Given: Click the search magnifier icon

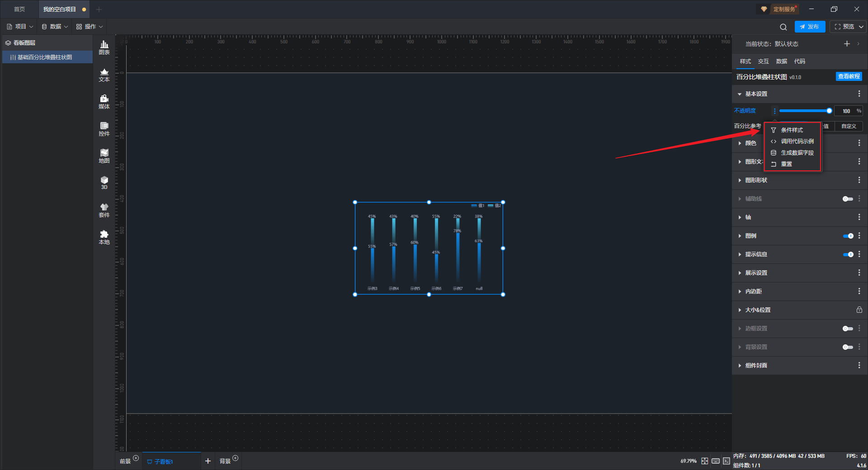Looking at the screenshot, I should [783, 27].
